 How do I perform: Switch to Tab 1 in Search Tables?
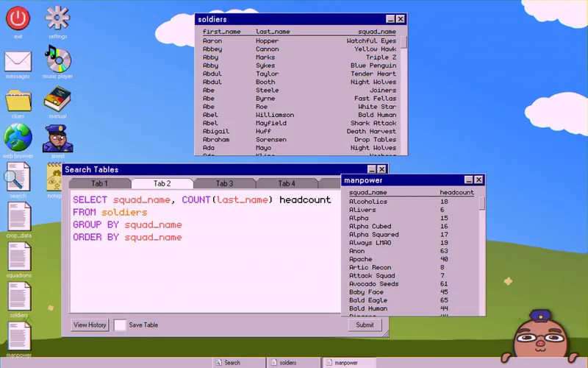point(99,183)
